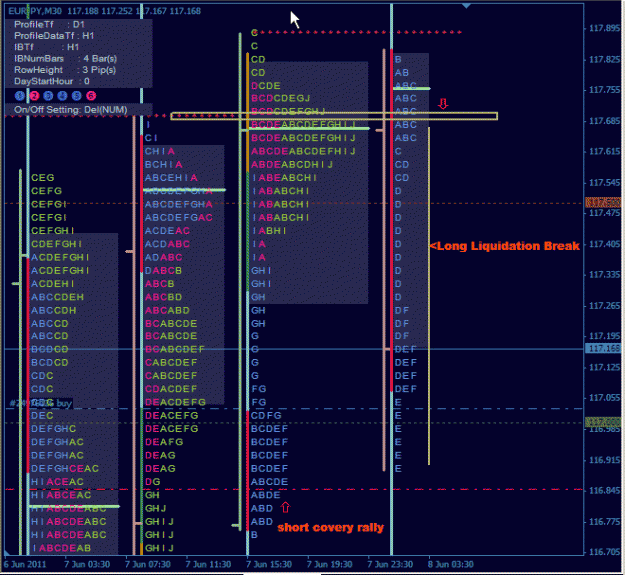Toggle the blue circle button numbered 4

(x=62, y=96)
